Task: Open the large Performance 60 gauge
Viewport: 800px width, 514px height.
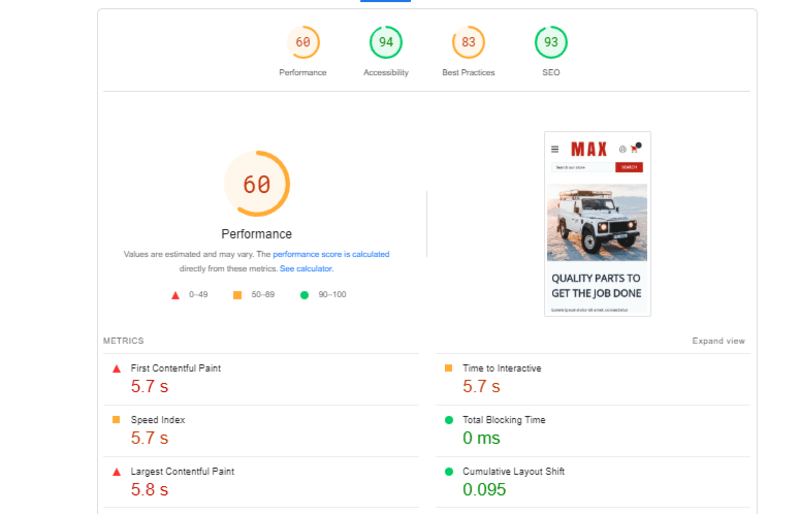Action: (257, 184)
